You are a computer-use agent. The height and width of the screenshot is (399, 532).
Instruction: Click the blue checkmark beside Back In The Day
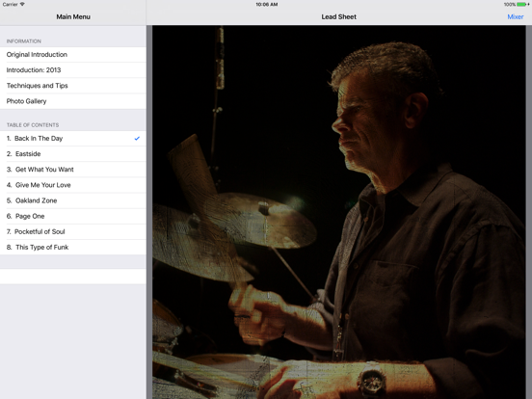[137, 139]
